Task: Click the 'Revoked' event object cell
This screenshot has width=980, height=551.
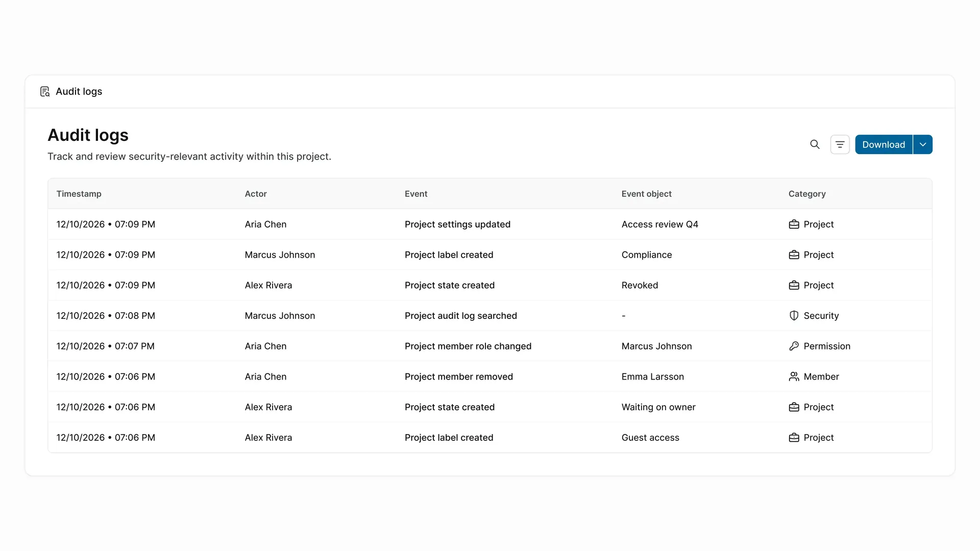Action: (640, 285)
